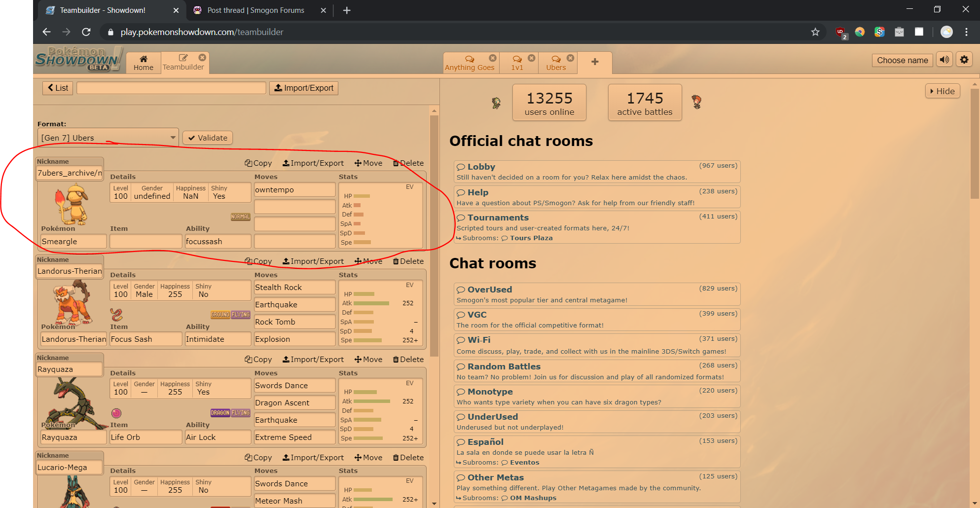Open the Eventos subroom link

520,463
